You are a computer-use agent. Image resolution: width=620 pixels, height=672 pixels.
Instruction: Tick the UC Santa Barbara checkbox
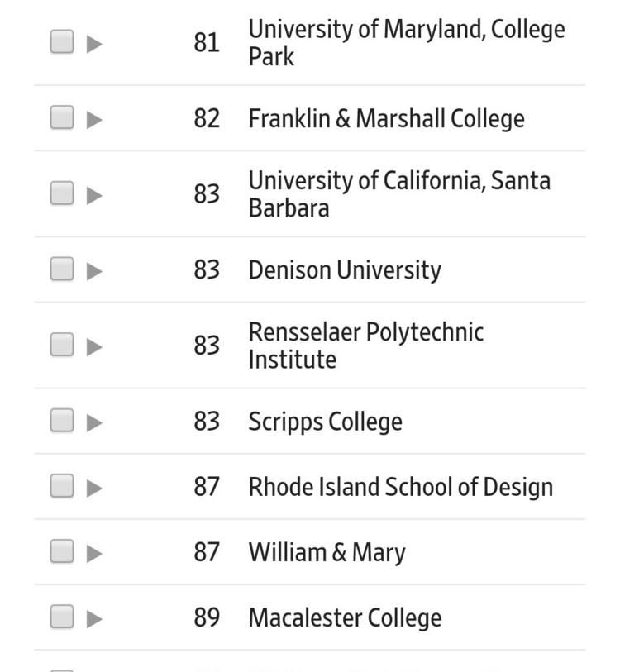tap(62, 193)
